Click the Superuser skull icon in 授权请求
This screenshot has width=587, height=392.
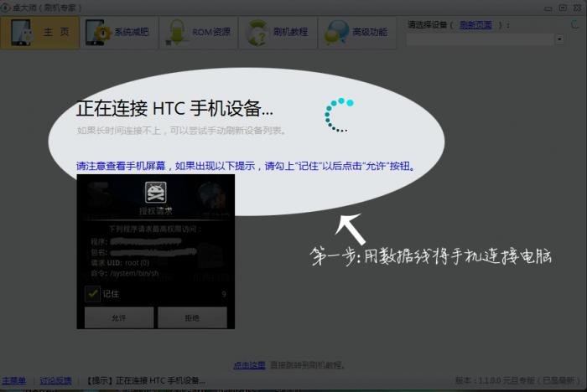click(156, 192)
